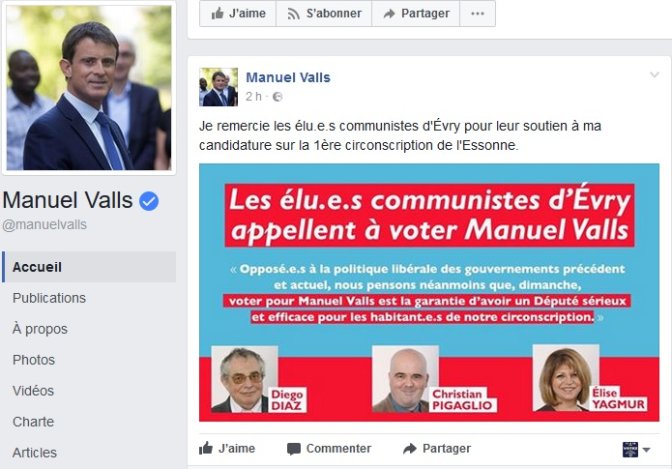
Task: Click the blue verified badge
Action: point(149,201)
